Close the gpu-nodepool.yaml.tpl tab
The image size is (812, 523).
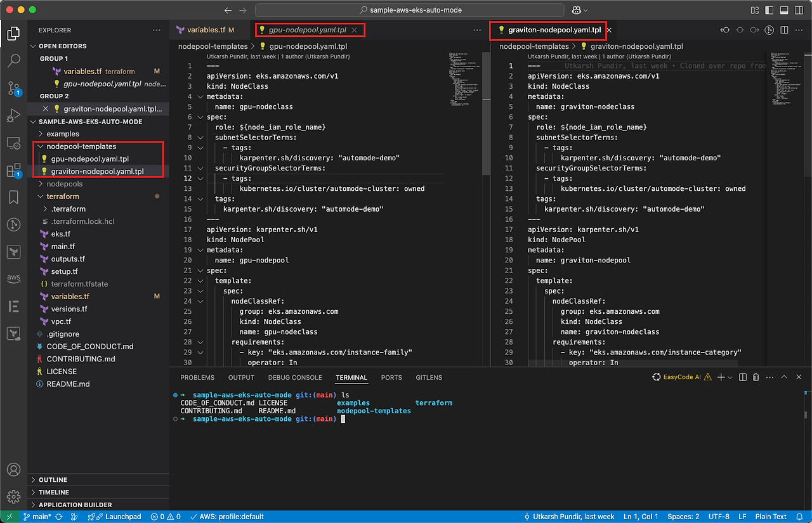tap(354, 30)
